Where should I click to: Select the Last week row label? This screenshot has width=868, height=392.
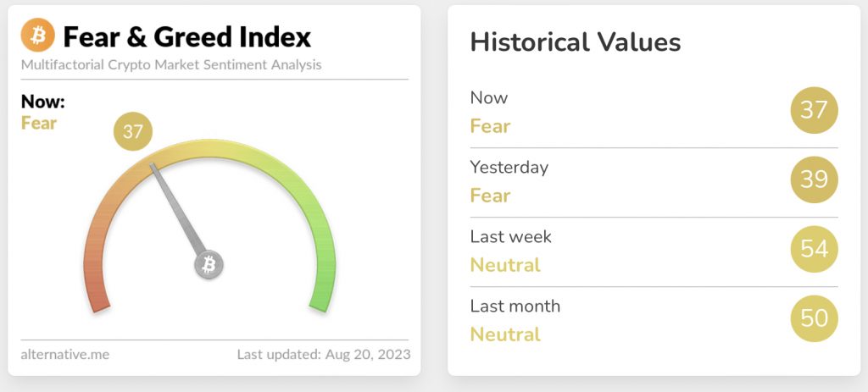pos(510,236)
